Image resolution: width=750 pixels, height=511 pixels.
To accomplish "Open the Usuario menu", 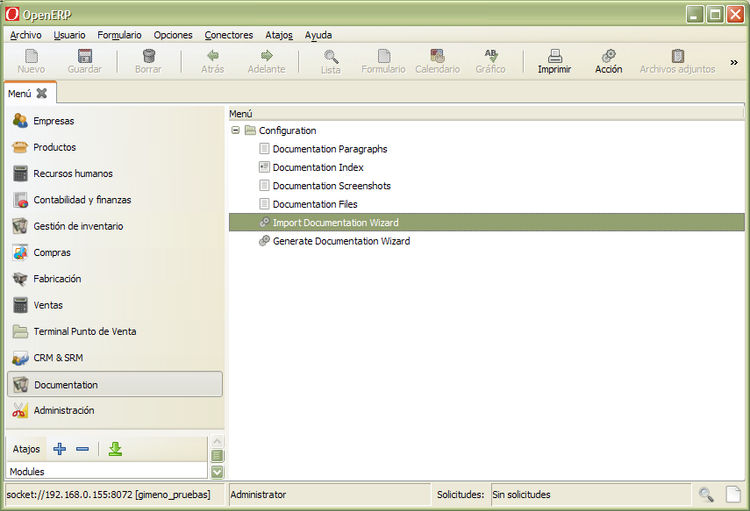I will pos(69,35).
